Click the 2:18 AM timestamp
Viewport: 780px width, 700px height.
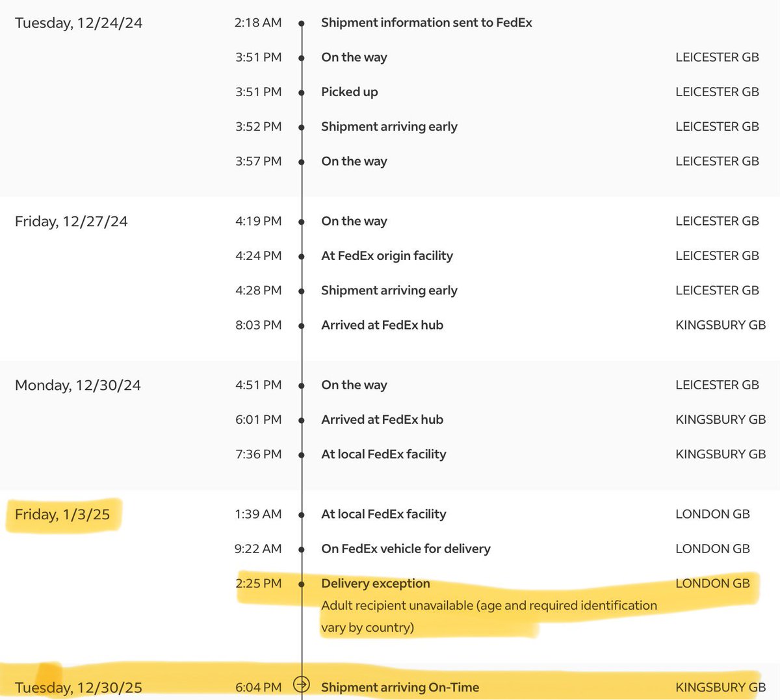point(258,23)
